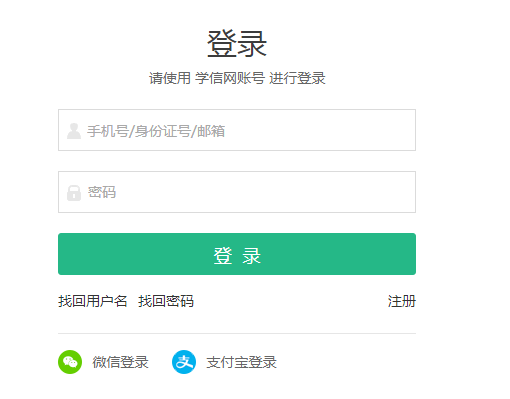Click the large 登录 page heading
510x399 pixels.
pyautogui.click(x=237, y=44)
